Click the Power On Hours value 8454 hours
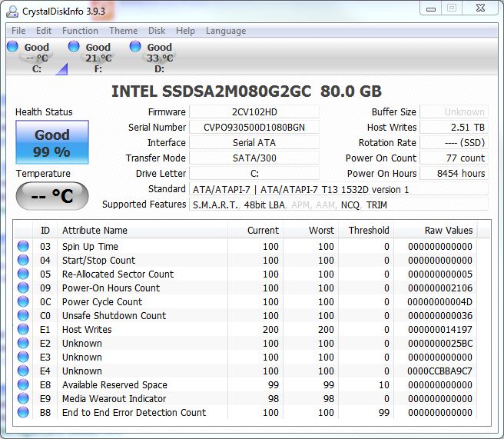Viewport: 504px width, 439px height. point(454,173)
